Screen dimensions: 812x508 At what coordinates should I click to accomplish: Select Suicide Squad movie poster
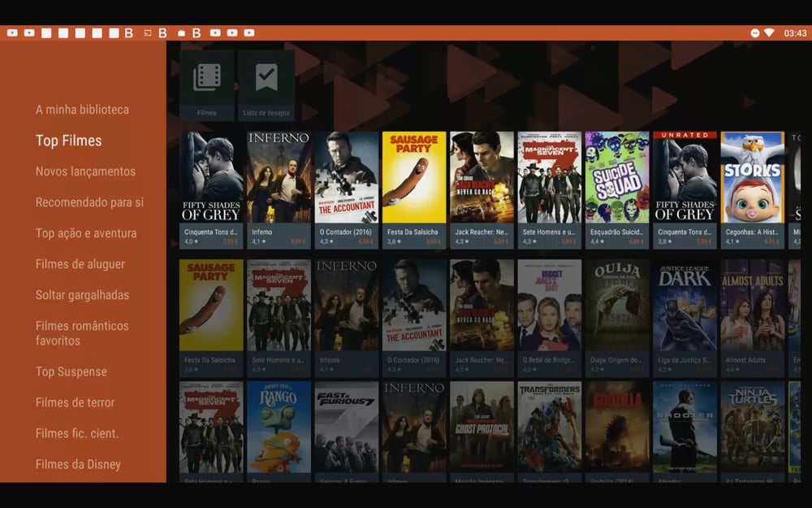click(x=617, y=177)
